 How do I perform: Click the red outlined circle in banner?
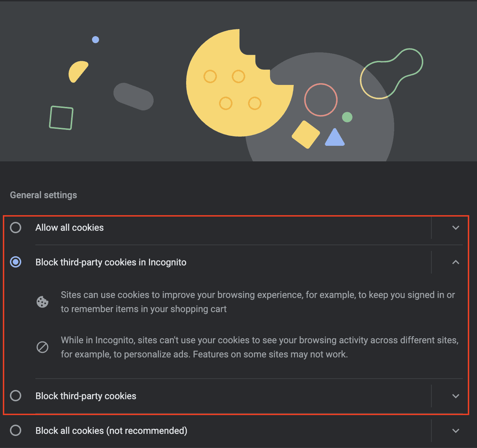point(321,100)
